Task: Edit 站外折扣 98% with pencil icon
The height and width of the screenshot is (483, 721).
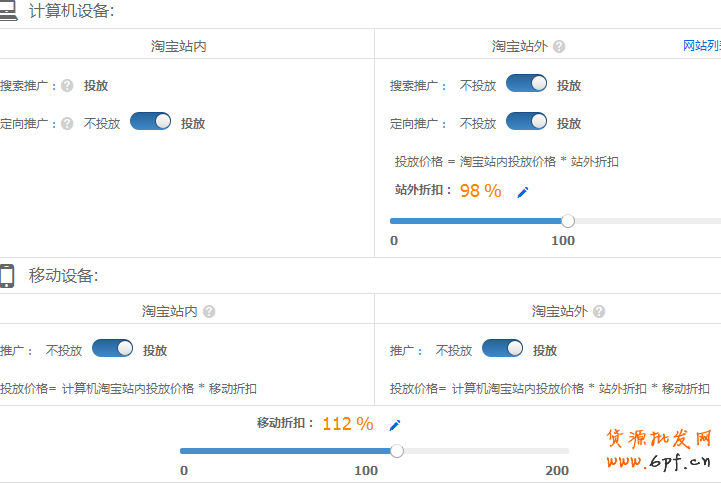Action: click(522, 192)
